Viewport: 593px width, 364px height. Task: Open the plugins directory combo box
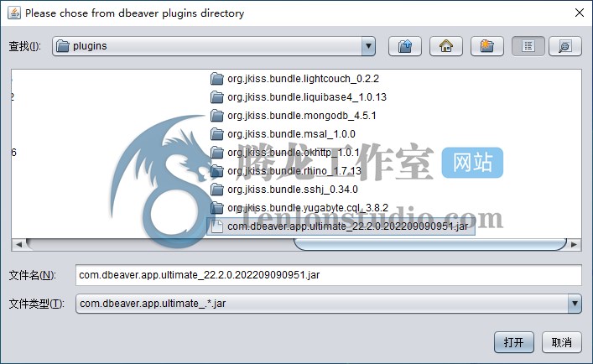(214, 46)
